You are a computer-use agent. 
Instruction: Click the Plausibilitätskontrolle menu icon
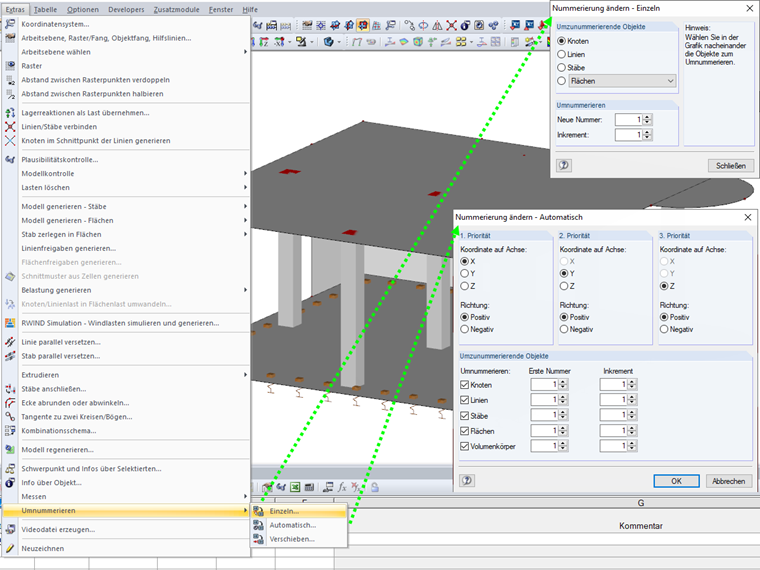[x=10, y=159]
